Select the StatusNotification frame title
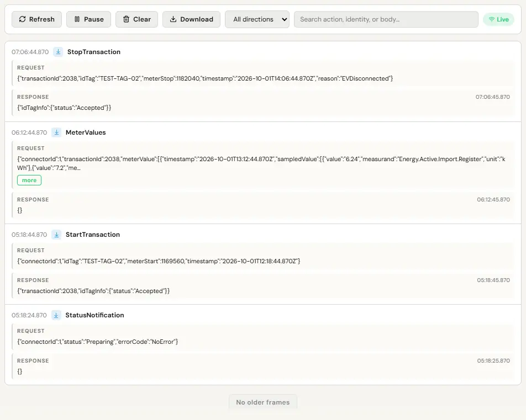Screen dimensions: 526x420 click(94, 315)
